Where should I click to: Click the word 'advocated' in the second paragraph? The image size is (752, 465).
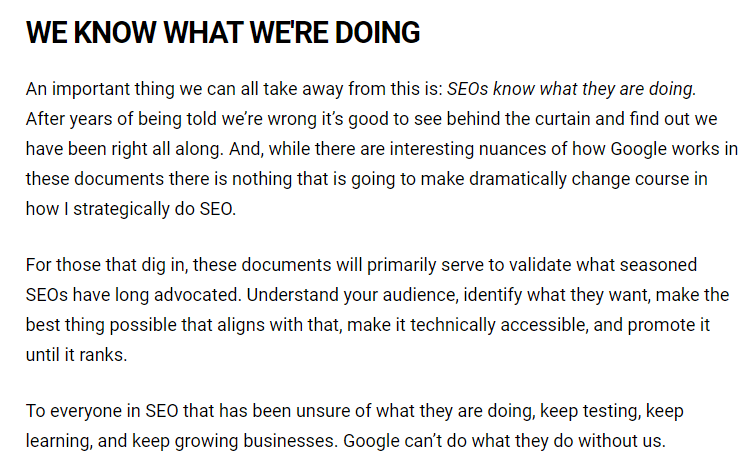203,295
